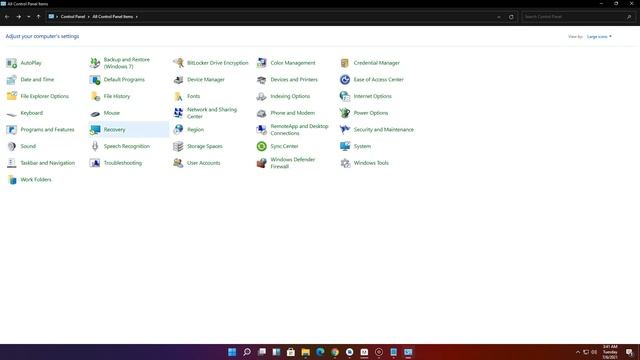Screen dimensions: 640x360
Task: Open the Credential Manager icon
Action: tap(345, 63)
